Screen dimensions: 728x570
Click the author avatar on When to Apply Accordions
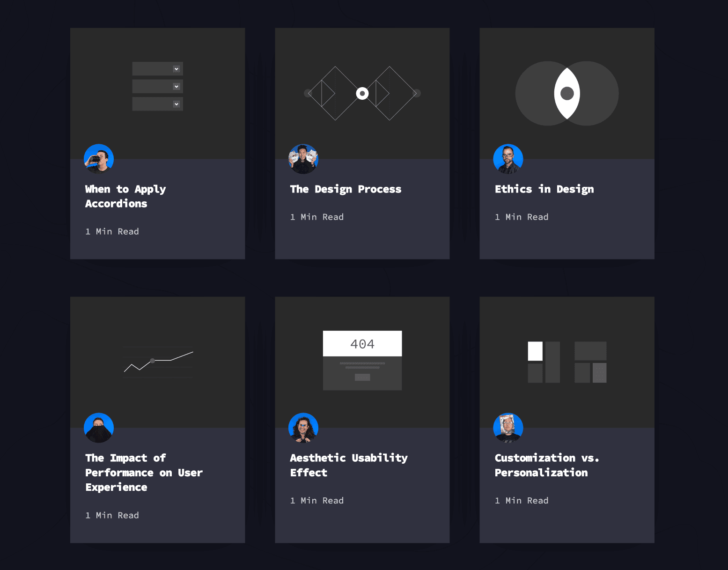[x=99, y=158]
